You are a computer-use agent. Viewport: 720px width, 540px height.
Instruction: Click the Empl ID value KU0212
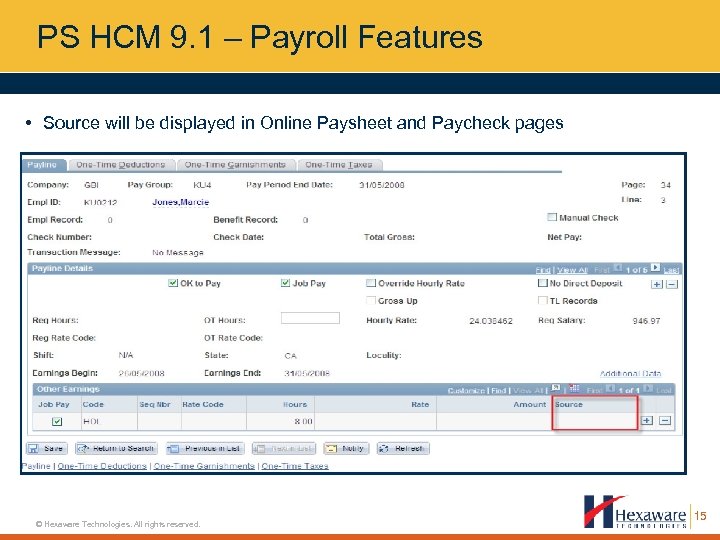[101, 202]
